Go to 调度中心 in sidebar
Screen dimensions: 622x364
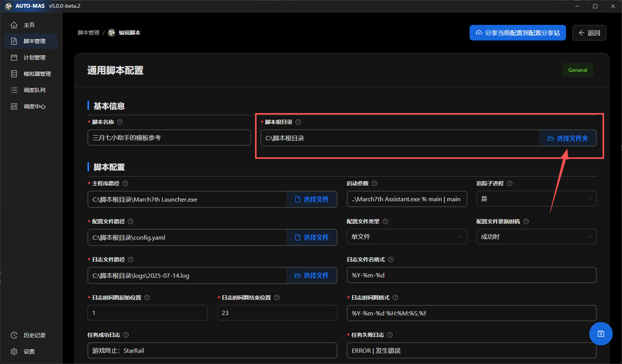[x=34, y=106]
